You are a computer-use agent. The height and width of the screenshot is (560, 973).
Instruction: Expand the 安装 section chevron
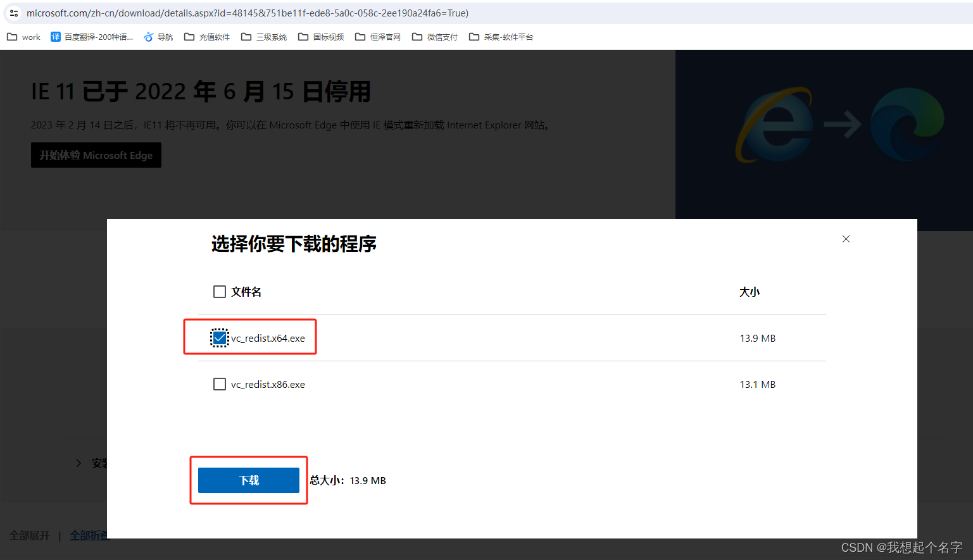[78, 463]
